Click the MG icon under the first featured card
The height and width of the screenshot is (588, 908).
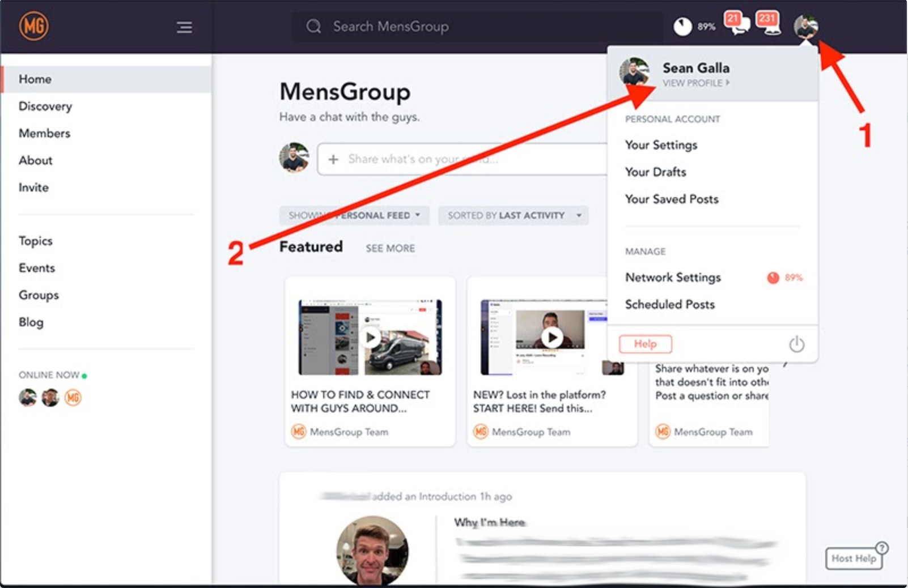pyautogui.click(x=299, y=432)
